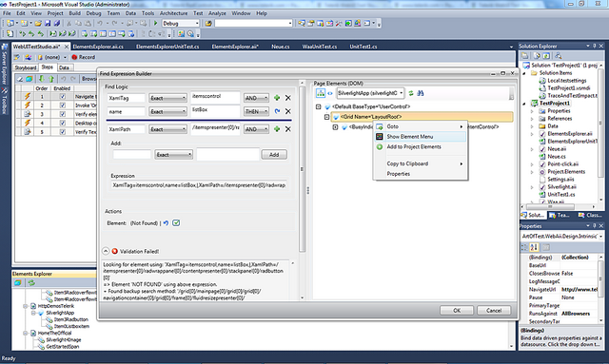Open the AND operator dropdown on XamlPath row
Image resolution: width=609 pixels, height=364 pixels.
[256, 129]
